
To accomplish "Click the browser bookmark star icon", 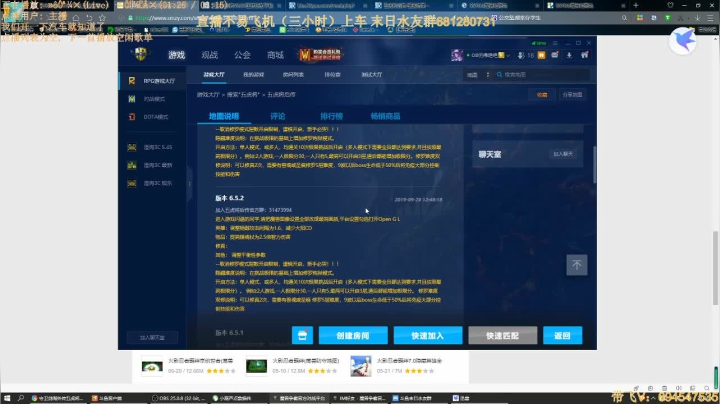I will (102, 18).
